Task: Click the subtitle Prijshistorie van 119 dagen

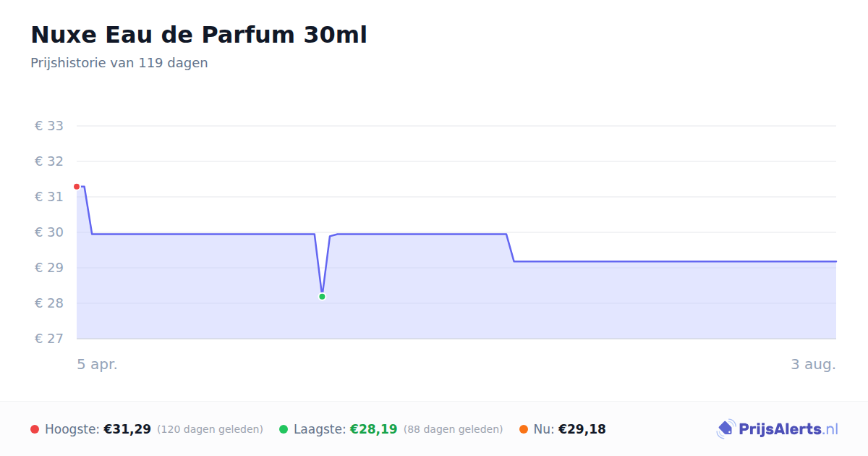Action: tap(119, 63)
